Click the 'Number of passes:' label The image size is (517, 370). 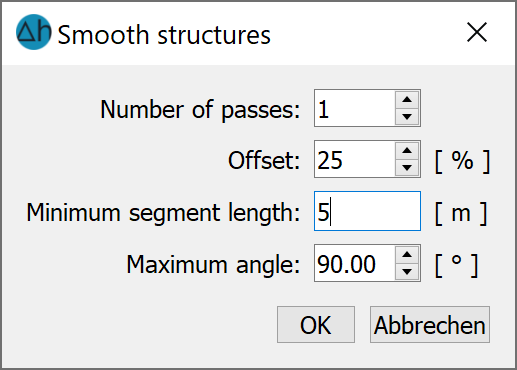[x=200, y=110]
